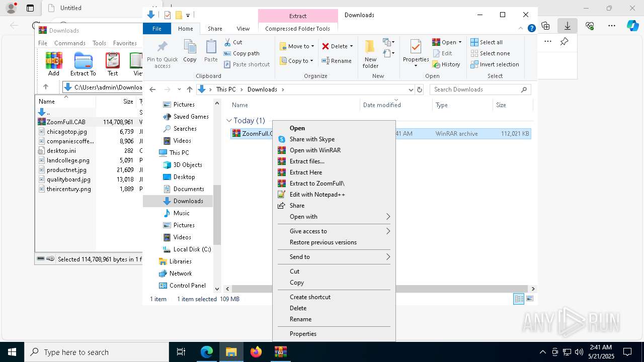Switch to the Share ribbon tab

pos(215,29)
